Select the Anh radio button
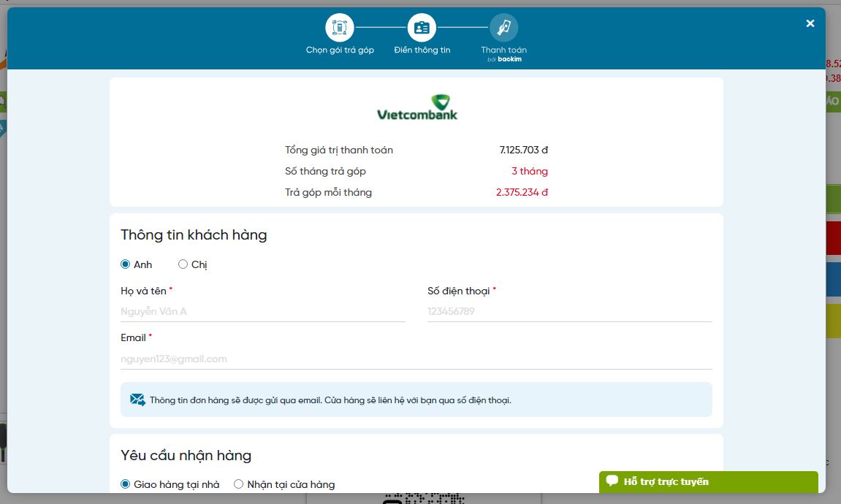Viewport: 841px width, 504px height. coord(126,264)
